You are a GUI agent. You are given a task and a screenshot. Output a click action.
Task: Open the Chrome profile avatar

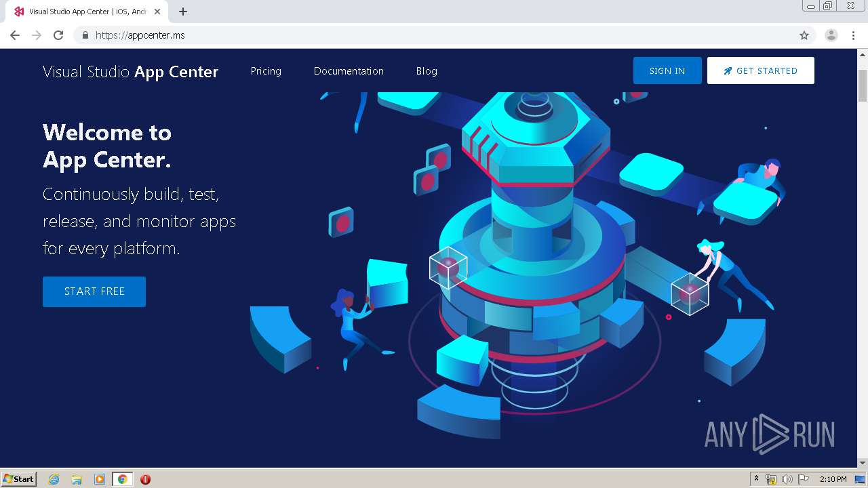[831, 35]
